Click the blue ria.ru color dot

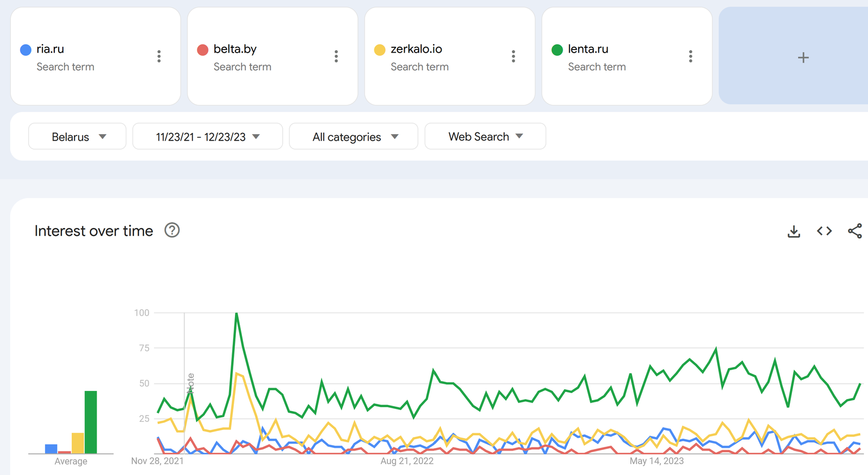[25, 50]
